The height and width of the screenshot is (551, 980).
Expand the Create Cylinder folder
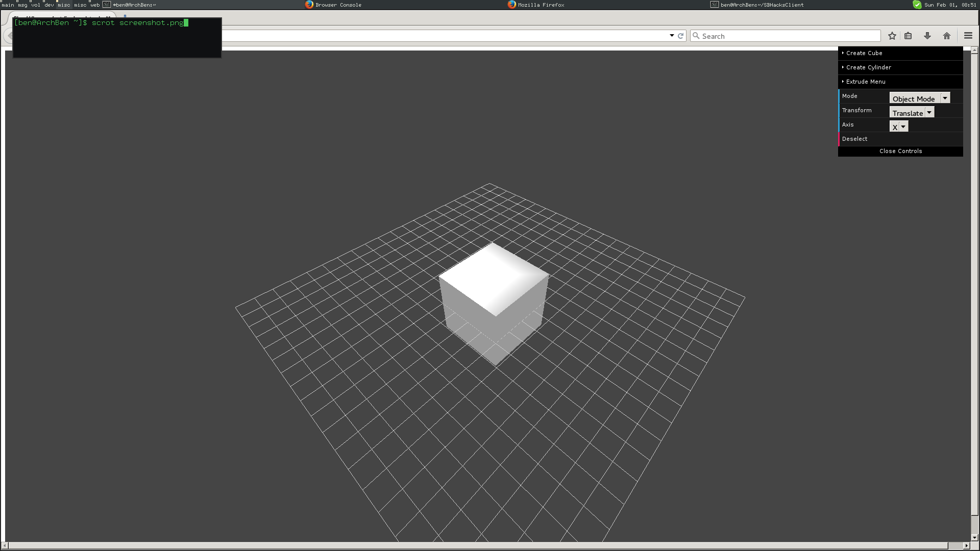pyautogui.click(x=868, y=67)
